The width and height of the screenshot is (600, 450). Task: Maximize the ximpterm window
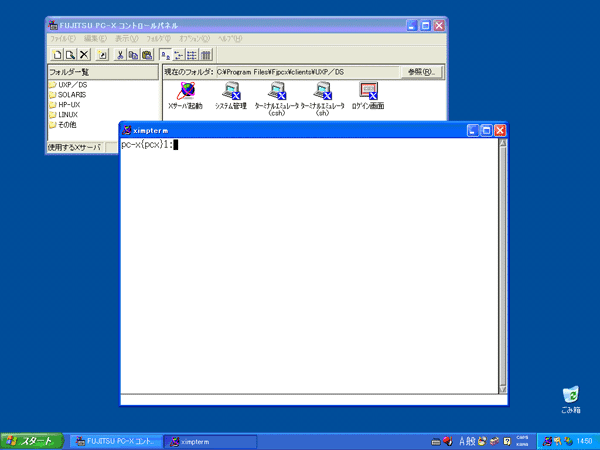(486, 130)
